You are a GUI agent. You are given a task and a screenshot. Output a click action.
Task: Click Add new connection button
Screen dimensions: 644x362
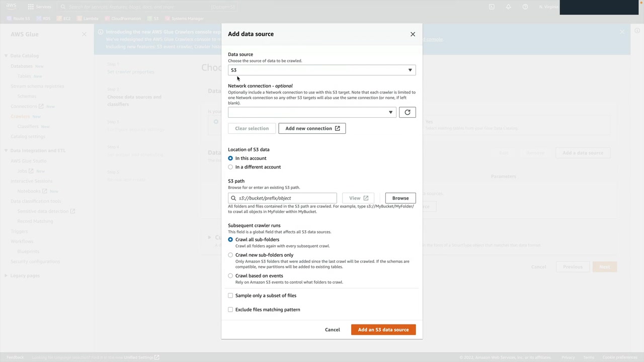(312, 128)
